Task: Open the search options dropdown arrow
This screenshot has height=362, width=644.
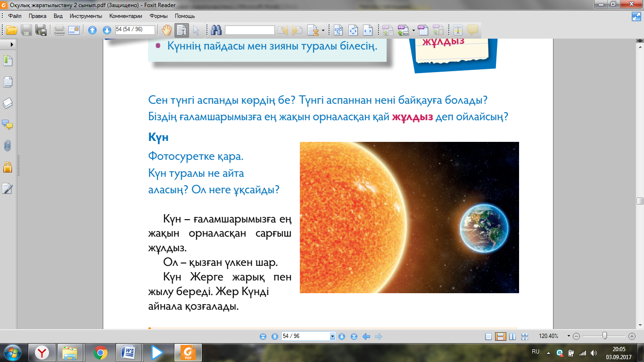Action: coord(323,31)
